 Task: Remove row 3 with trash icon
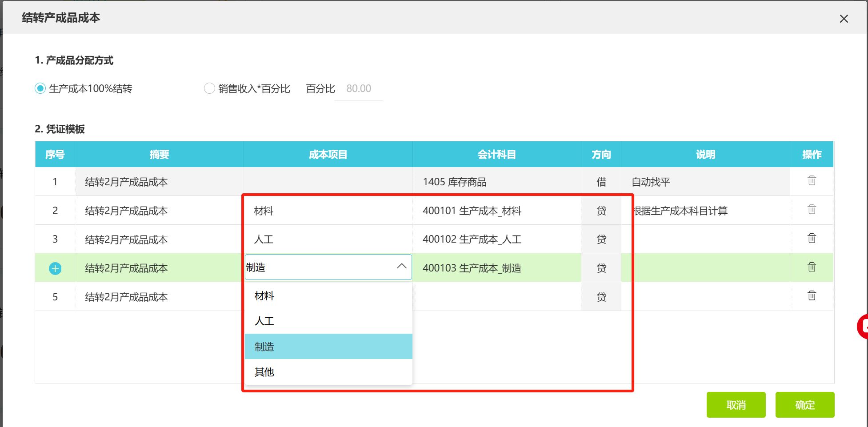click(812, 239)
